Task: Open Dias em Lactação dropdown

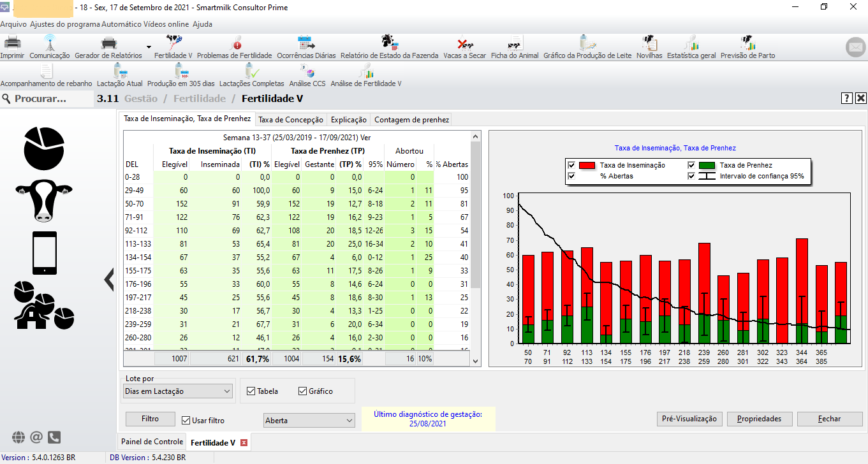Action: [177, 391]
